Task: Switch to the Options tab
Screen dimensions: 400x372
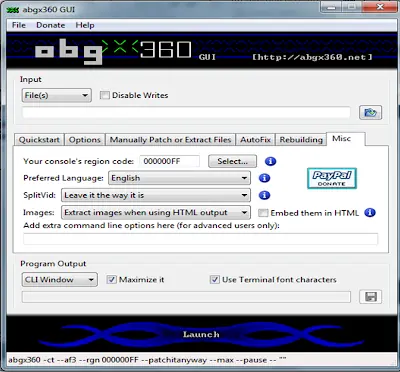Action: point(85,140)
